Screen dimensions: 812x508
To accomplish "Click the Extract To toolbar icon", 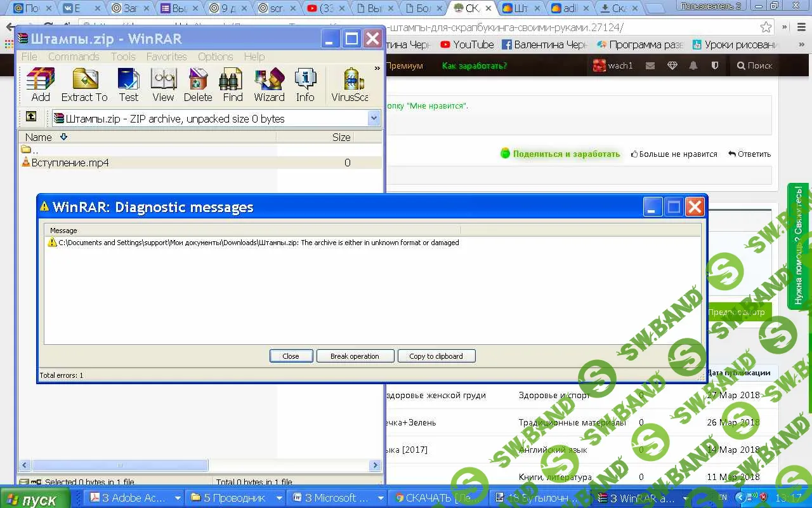I will [84, 84].
